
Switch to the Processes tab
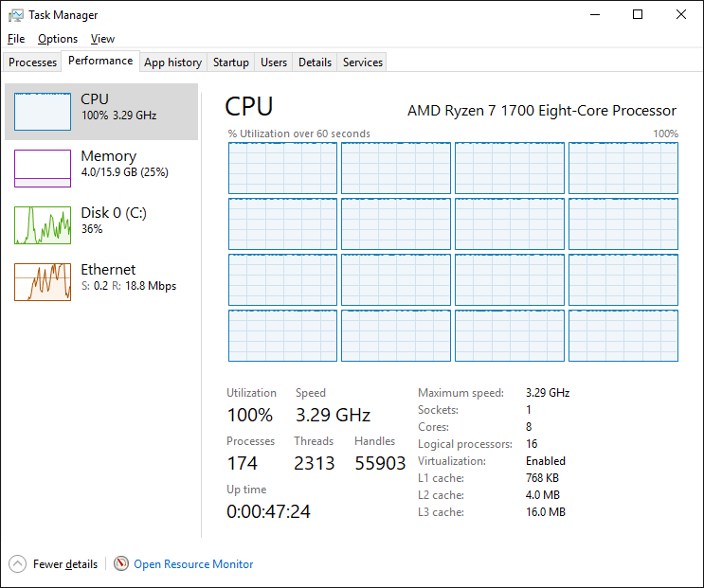point(33,62)
